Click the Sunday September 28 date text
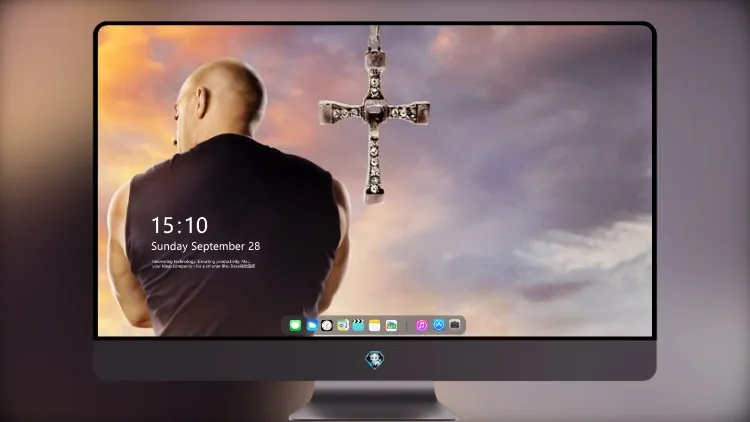750x422 pixels. pyautogui.click(x=206, y=246)
